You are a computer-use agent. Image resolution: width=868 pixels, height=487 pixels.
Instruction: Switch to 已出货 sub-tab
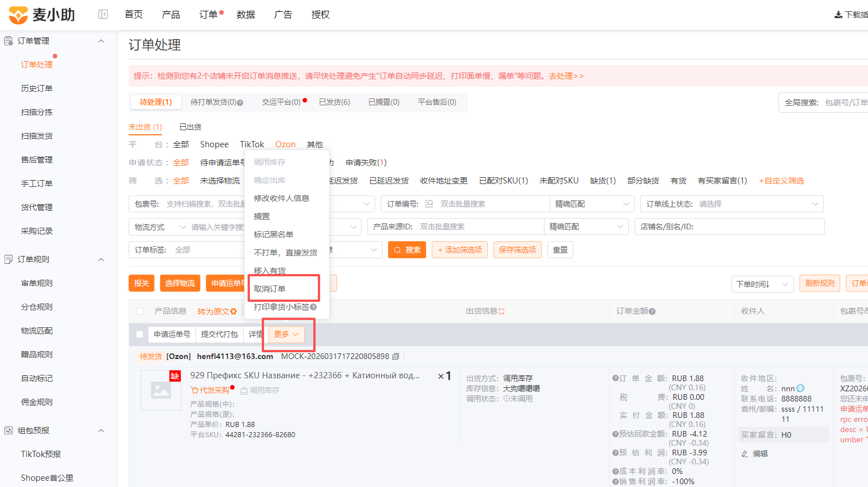click(x=190, y=127)
